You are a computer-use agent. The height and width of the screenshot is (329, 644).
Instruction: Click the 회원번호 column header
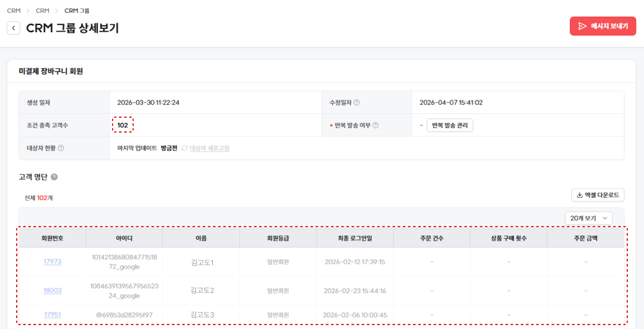click(x=52, y=238)
